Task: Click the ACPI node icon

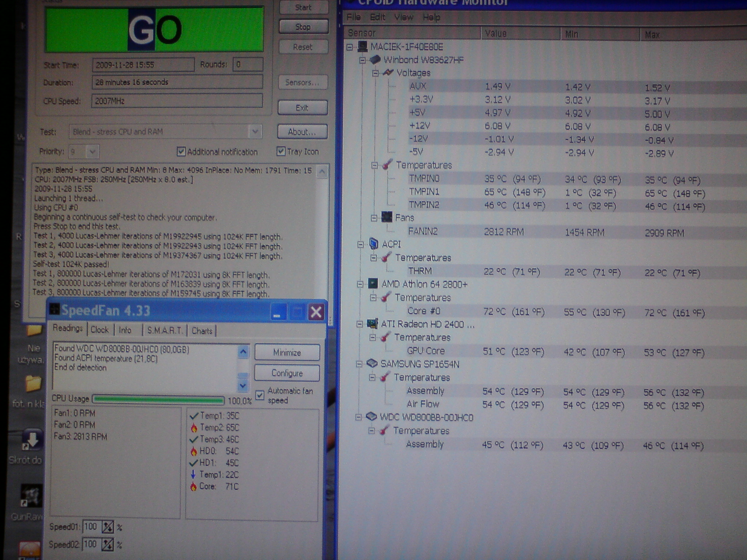Action: click(373, 244)
